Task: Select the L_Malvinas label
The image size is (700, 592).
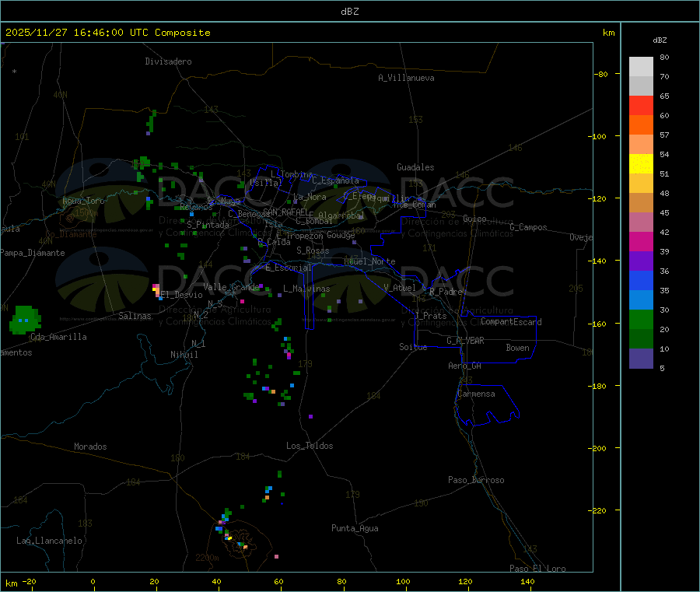Action: [306, 289]
